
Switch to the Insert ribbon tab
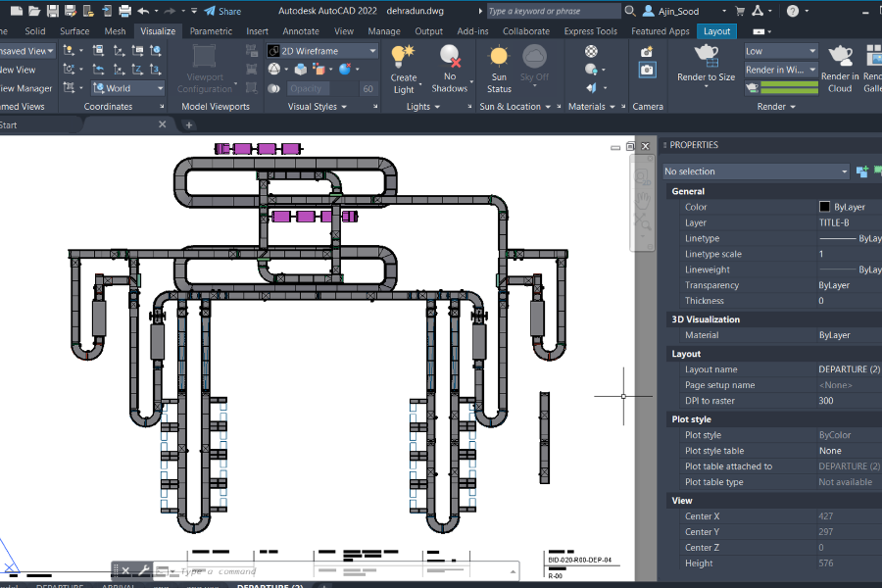point(257,31)
